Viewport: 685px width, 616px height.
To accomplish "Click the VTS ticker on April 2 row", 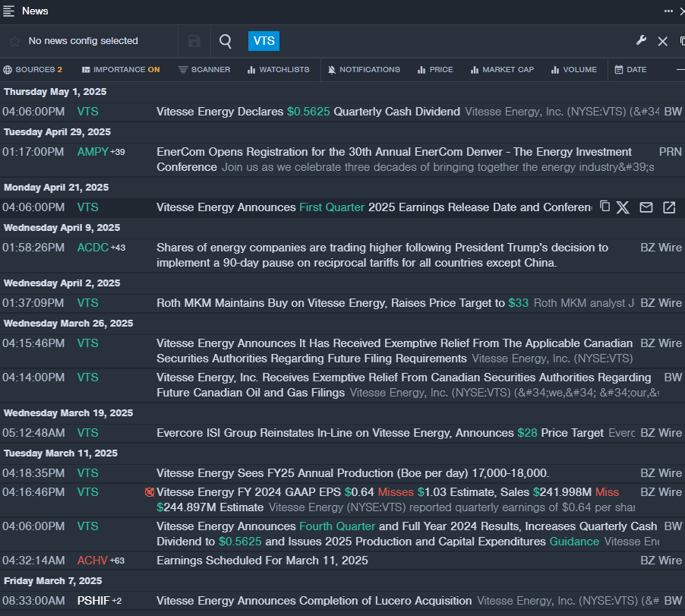I will click(88, 303).
